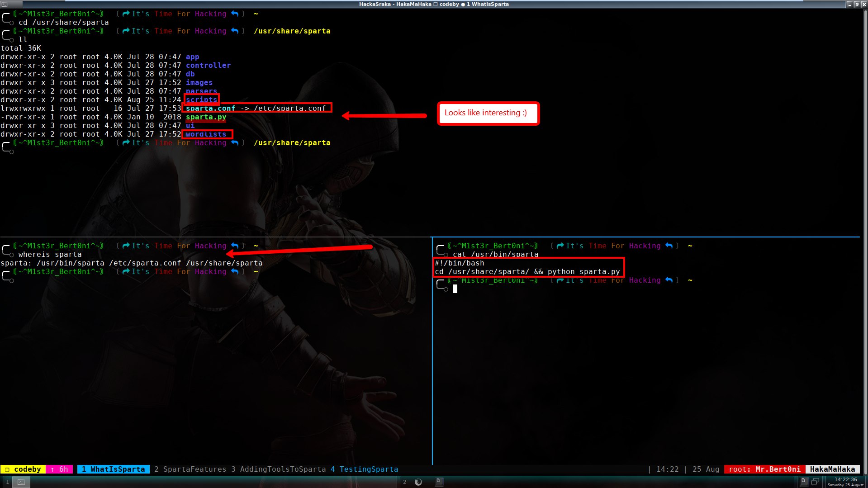868x488 pixels.
Task: Click the 'cd /usr/share/sparta' command line
Action: point(63,23)
